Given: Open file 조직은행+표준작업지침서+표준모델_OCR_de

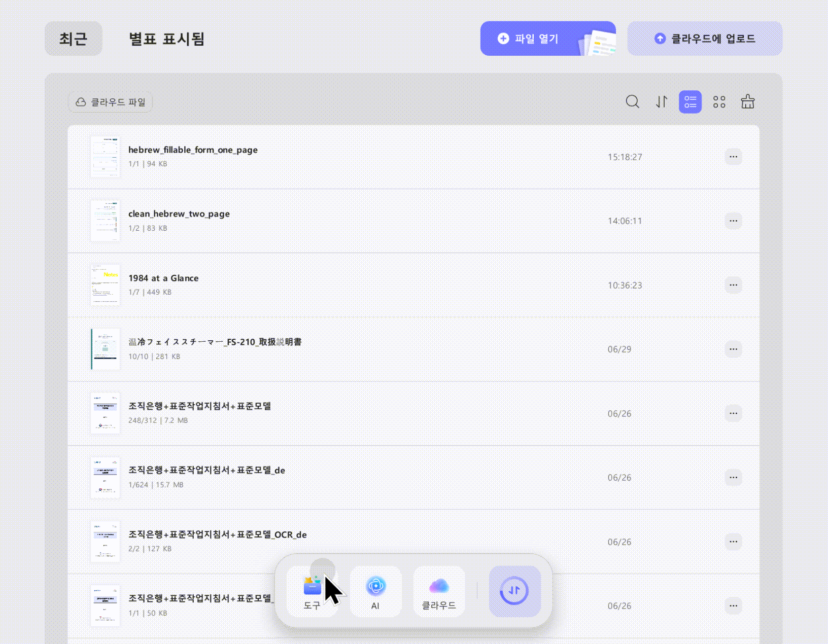Looking at the screenshot, I should click(x=218, y=534).
